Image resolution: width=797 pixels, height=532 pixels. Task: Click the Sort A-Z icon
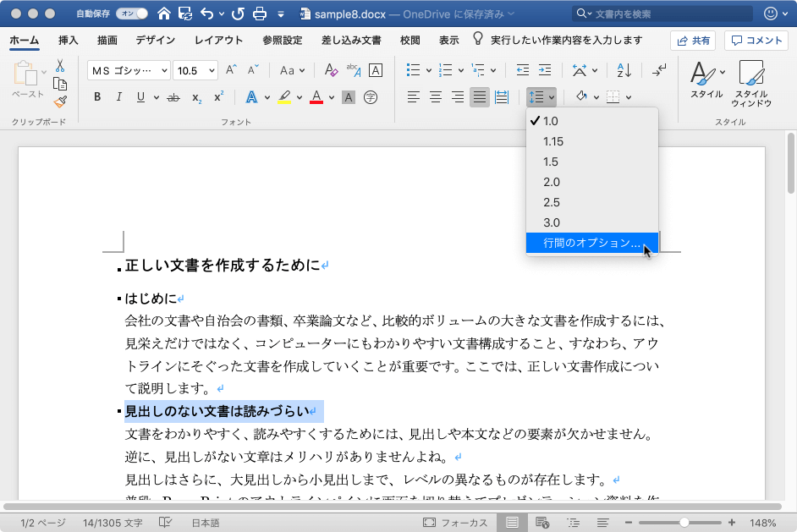click(x=624, y=70)
